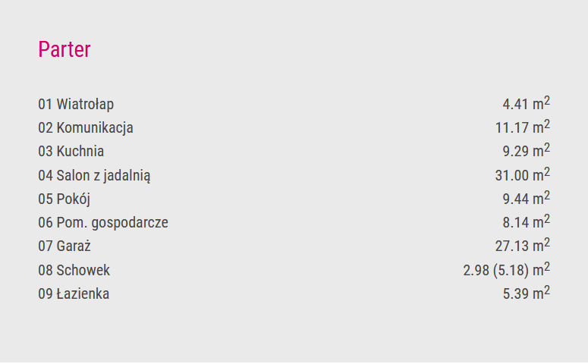Select the 02 Komunikacja room entry
This screenshot has height=364, width=588.
click(x=86, y=128)
